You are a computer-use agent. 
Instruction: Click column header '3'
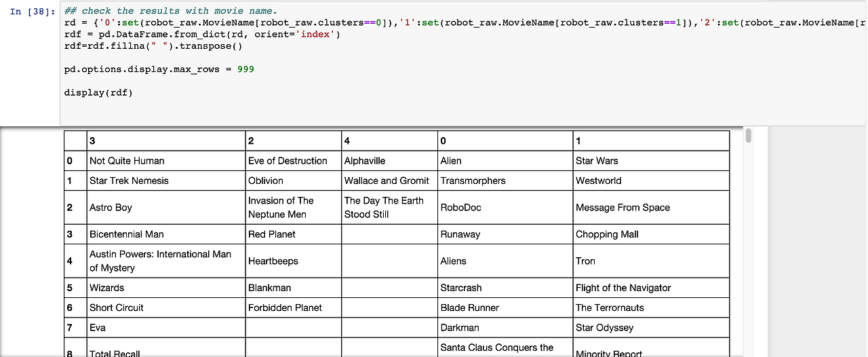(x=166, y=140)
